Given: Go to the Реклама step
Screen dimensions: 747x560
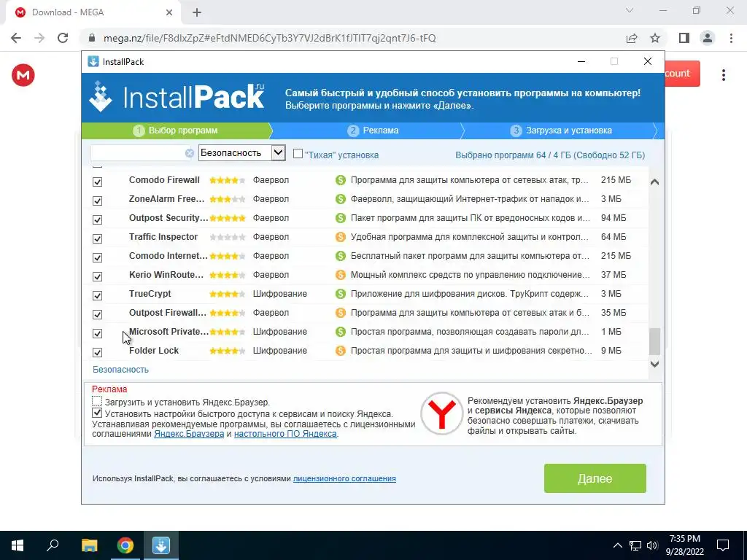Looking at the screenshot, I should 374,131.
